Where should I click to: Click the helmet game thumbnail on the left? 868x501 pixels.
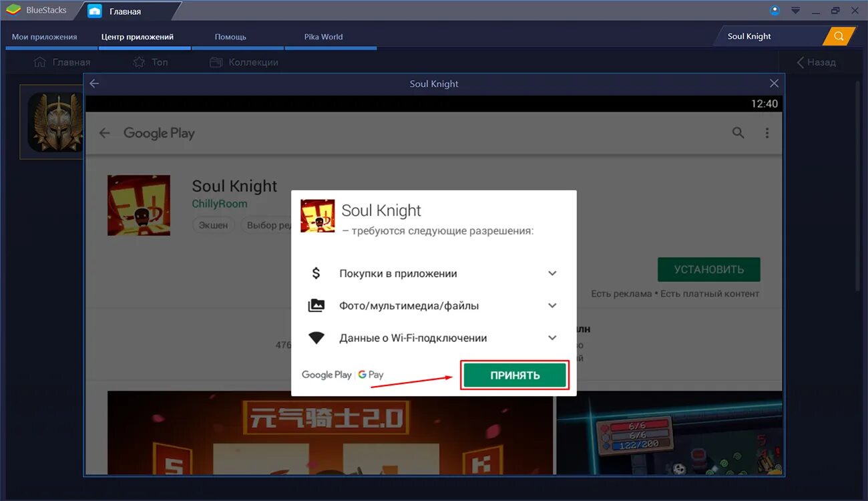[x=53, y=122]
